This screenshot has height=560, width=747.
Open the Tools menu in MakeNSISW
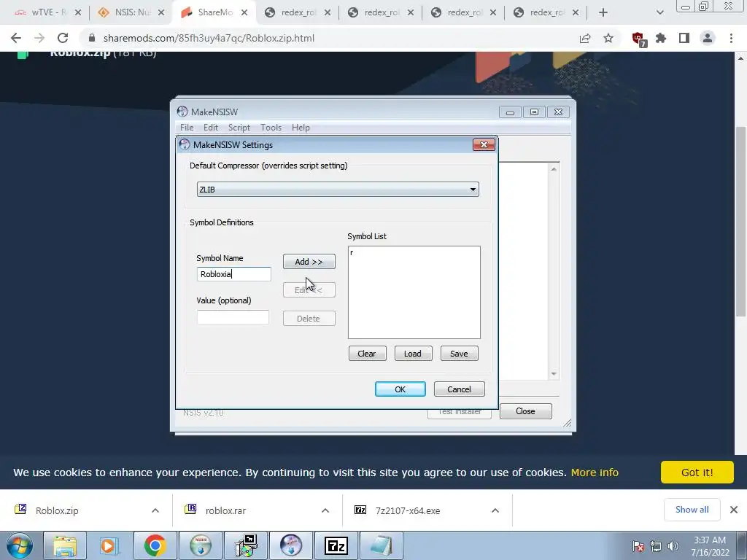[x=271, y=128]
